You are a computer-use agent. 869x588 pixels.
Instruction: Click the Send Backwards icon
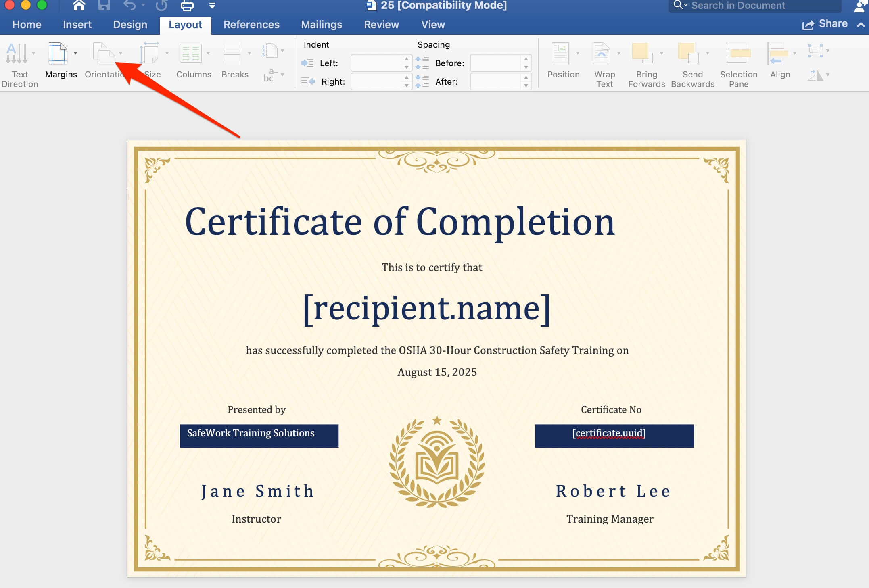(x=688, y=53)
